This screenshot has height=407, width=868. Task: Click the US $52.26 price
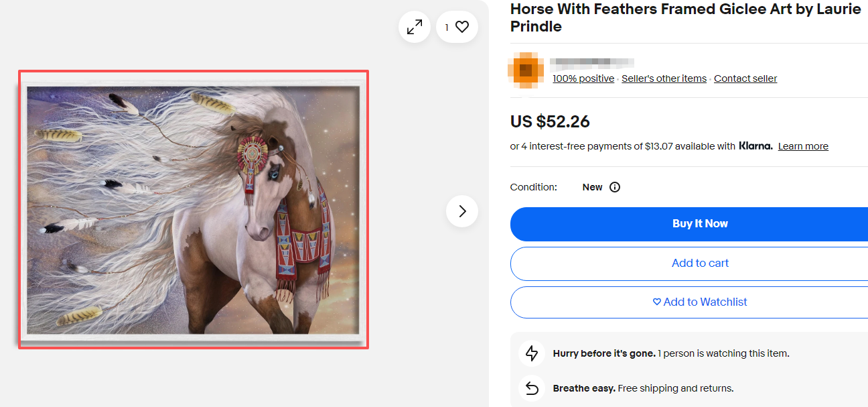(x=550, y=121)
